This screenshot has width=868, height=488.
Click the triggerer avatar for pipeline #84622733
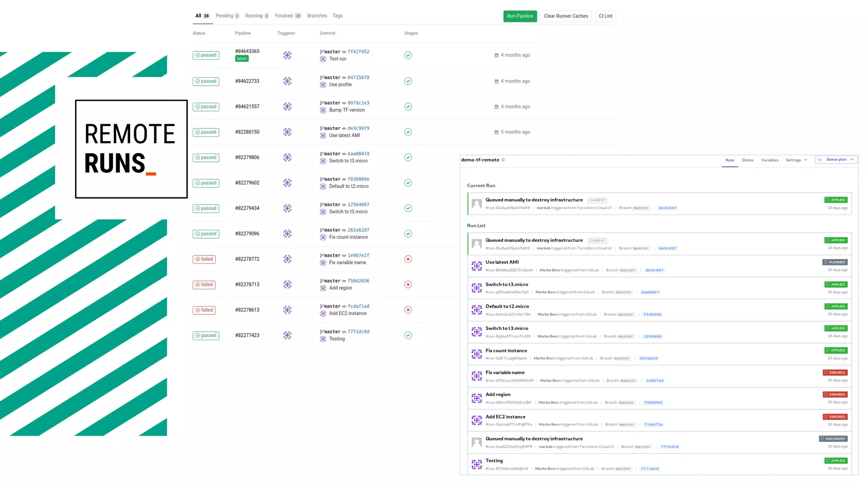[x=287, y=81]
